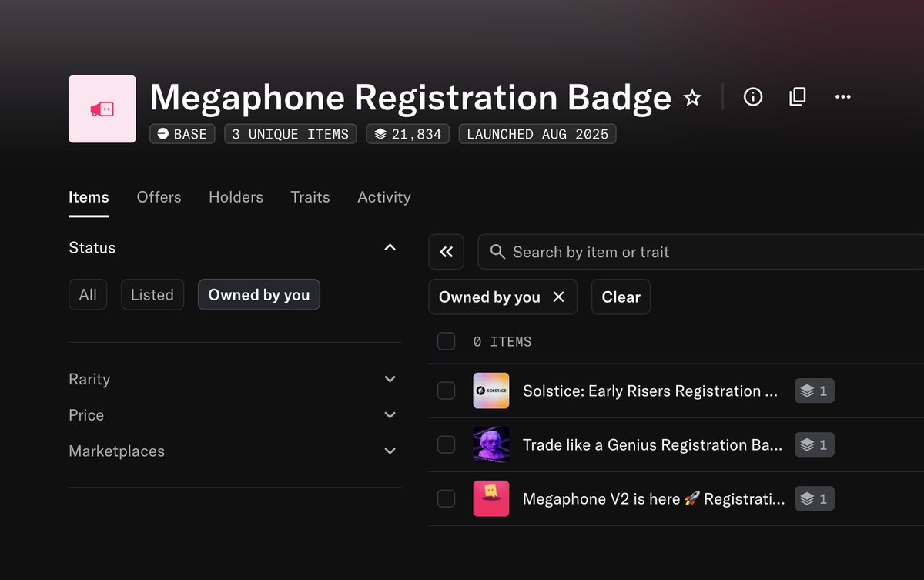924x580 pixels.
Task: Click the LAUNCHED AUG 2025 badge
Action: 537,134
